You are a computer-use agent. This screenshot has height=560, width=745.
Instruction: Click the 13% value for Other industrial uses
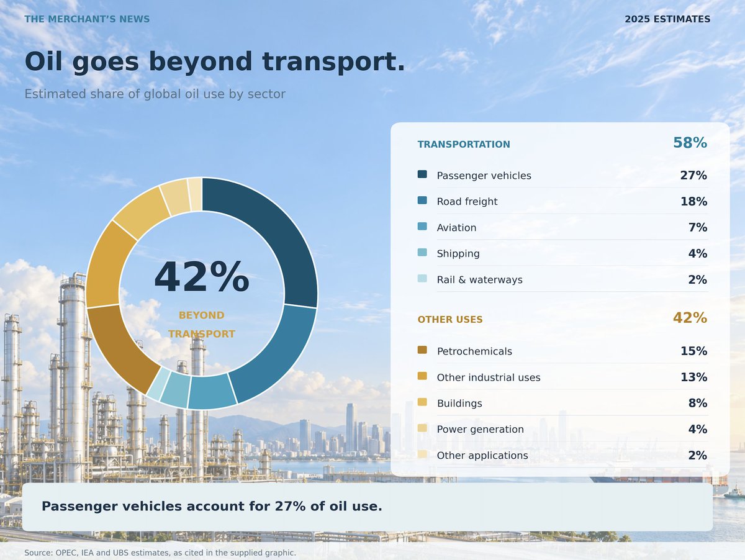(693, 377)
